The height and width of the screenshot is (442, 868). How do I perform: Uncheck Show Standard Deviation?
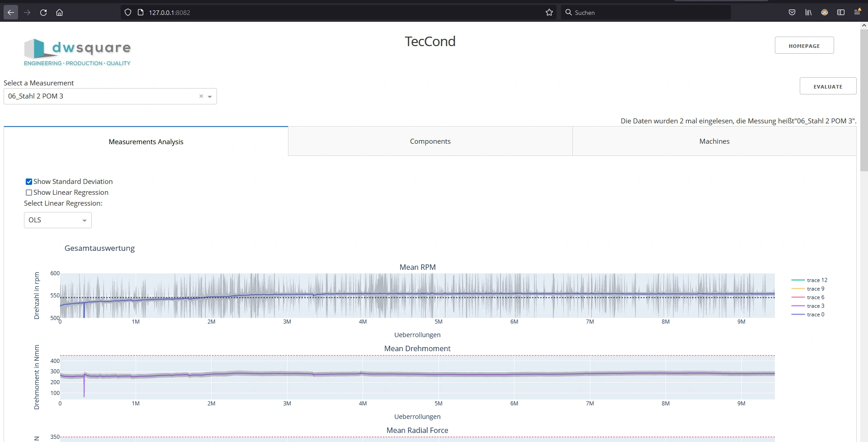(x=29, y=182)
